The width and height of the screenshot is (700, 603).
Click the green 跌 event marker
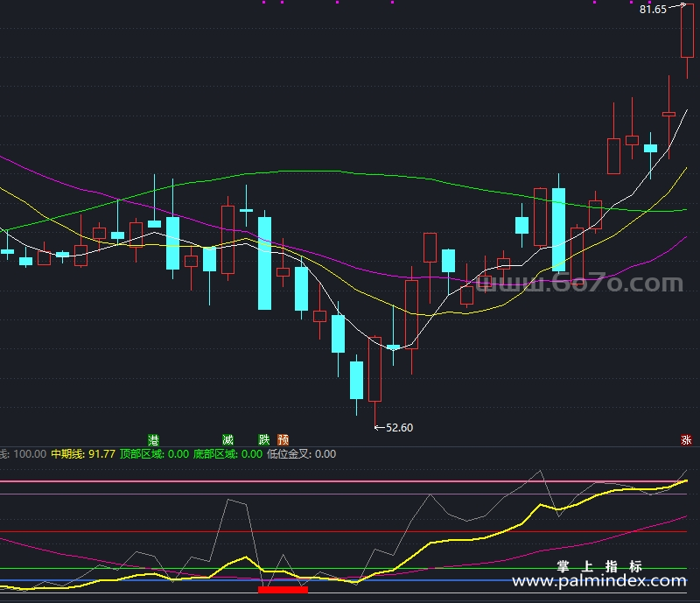(x=264, y=440)
